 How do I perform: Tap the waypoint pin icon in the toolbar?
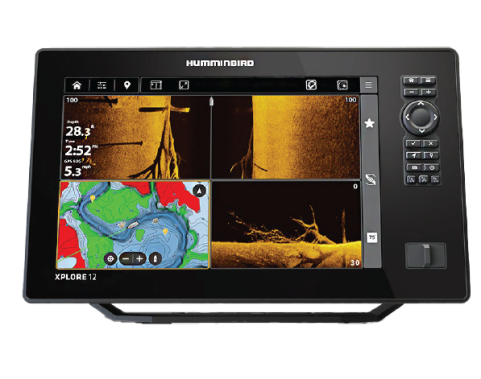pyautogui.click(x=127, y=85)
